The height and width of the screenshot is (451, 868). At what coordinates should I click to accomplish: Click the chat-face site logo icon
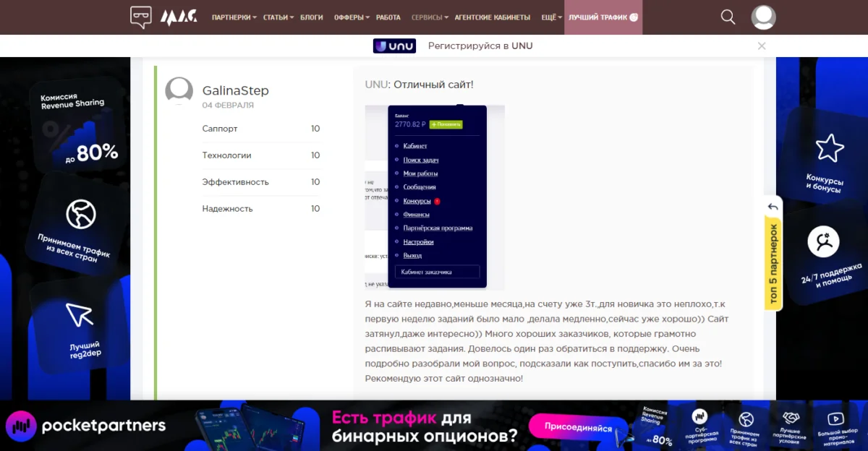coord(141,17)
